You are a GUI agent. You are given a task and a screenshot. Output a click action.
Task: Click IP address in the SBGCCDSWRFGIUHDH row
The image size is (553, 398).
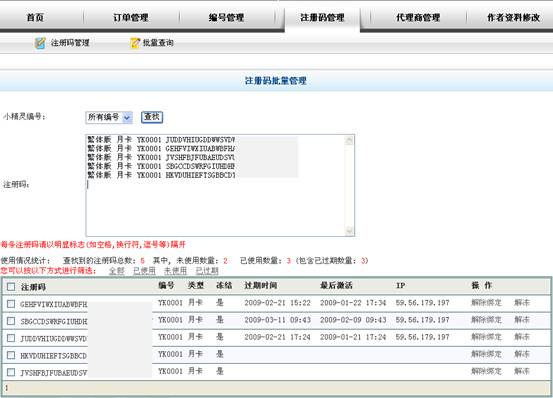423,320
